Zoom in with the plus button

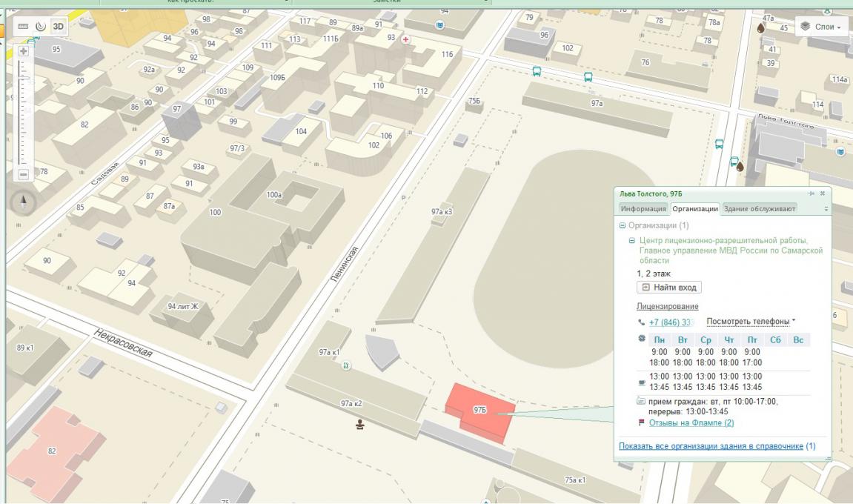[23, 52]
